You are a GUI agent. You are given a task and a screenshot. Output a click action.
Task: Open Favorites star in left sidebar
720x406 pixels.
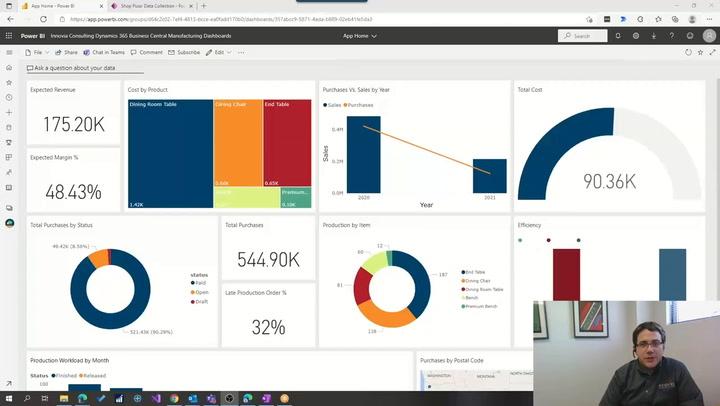[x=9, y=83]
